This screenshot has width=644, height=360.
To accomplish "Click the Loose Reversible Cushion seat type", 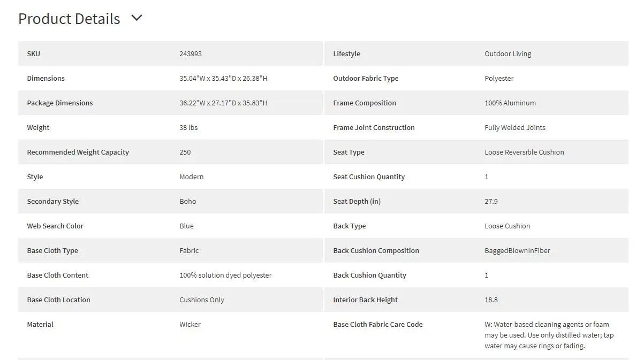I will tap(524, 152).
